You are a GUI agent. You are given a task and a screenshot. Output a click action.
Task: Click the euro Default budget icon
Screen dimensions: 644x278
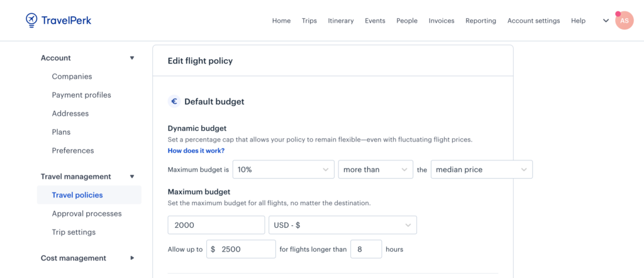point(174,101)
